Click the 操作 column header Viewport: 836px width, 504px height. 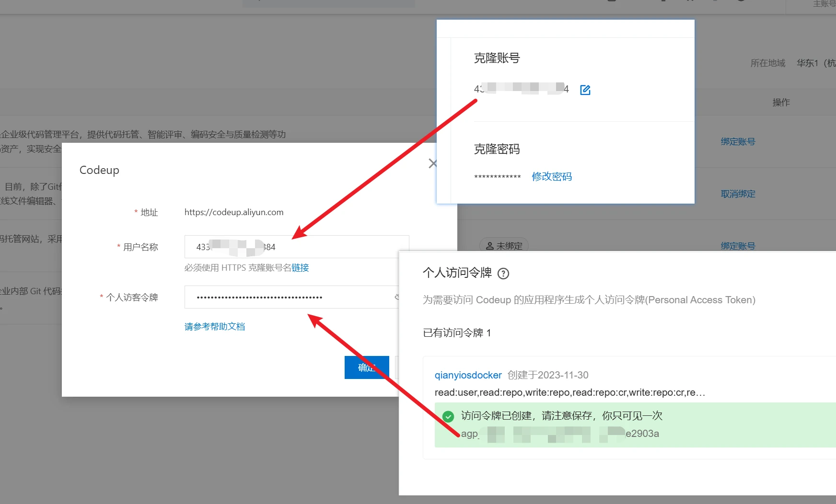[x=781, y=103]
